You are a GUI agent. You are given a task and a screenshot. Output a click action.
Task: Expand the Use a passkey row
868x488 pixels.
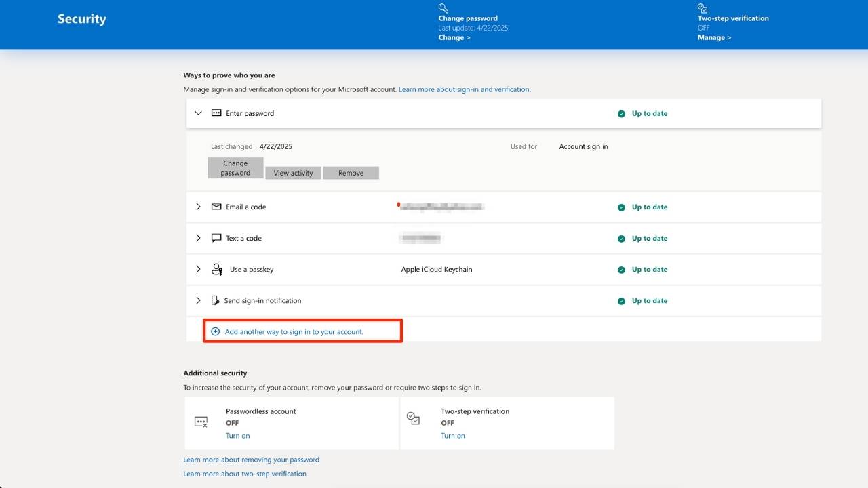coord(198,269)
